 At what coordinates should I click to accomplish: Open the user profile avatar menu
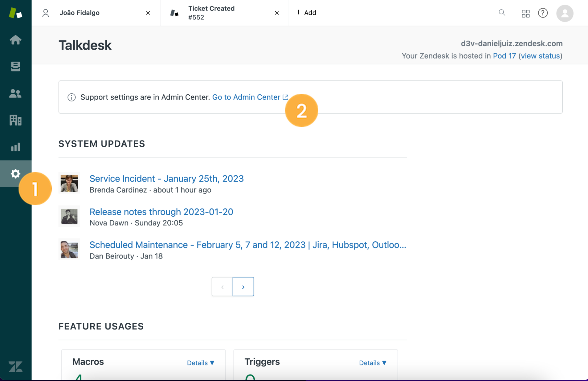coord(564,13)
